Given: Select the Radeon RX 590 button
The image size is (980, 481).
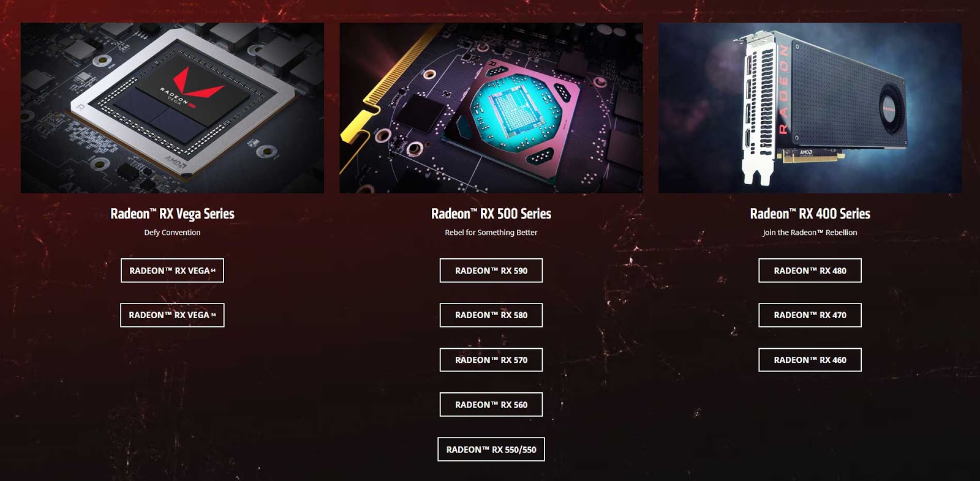Looking at the screenshot, I should [491, 270].
